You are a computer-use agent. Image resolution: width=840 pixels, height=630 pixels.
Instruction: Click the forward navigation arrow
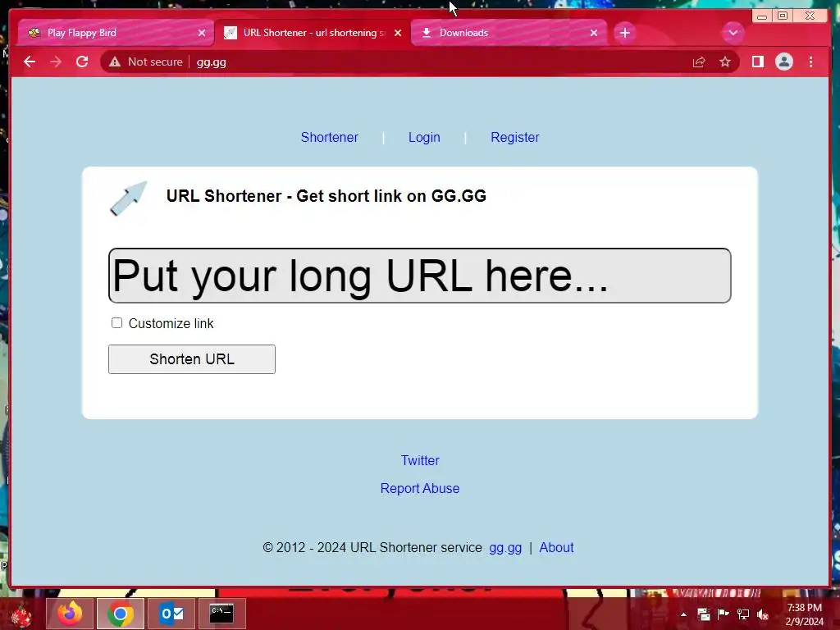pos(56,62)
